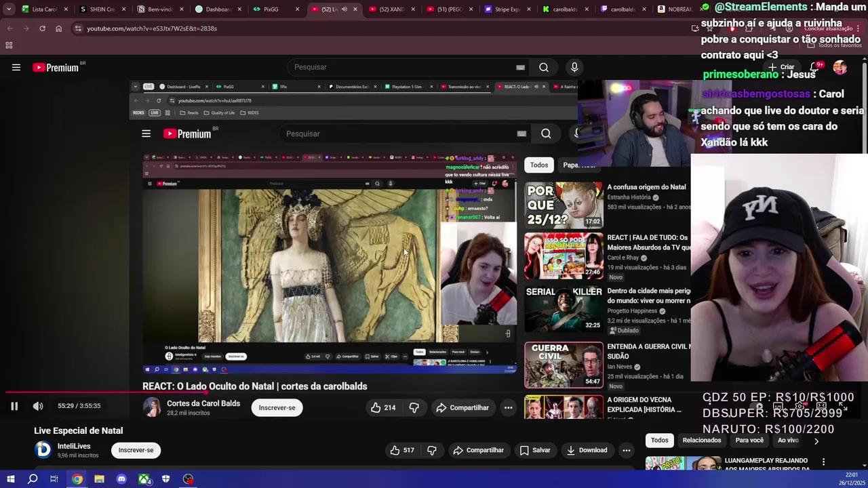Open Windows Security shield on taskbar

[x=166, y=479]
